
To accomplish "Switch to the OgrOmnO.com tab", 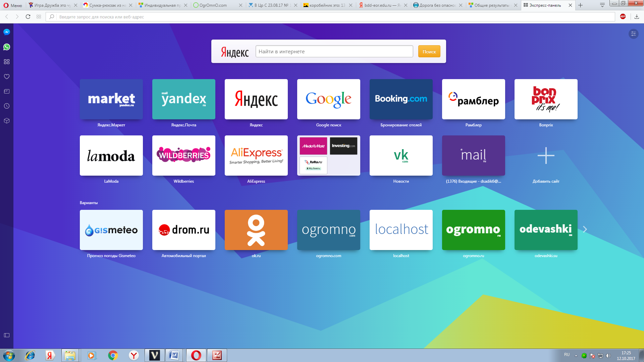I will (x=218, y=5).
